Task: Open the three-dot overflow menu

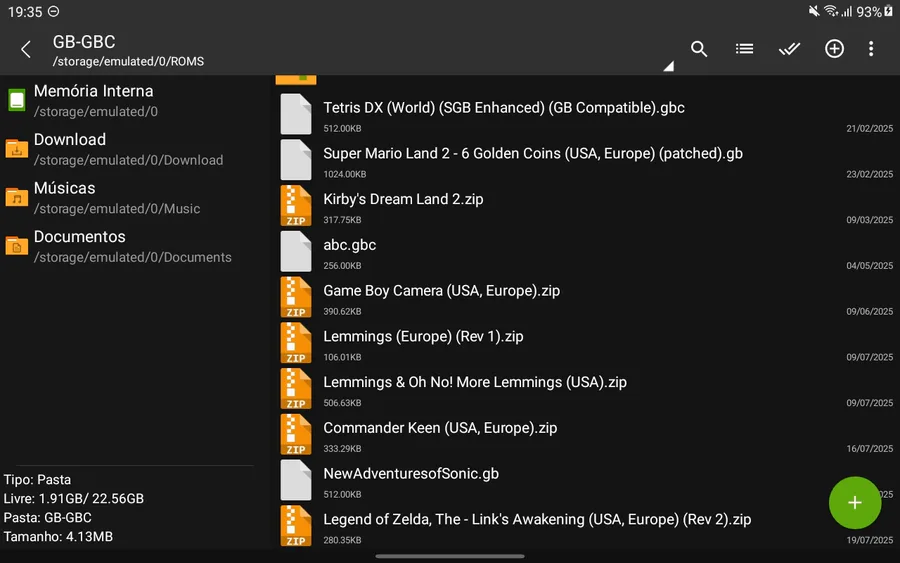Action: point(871,49)
